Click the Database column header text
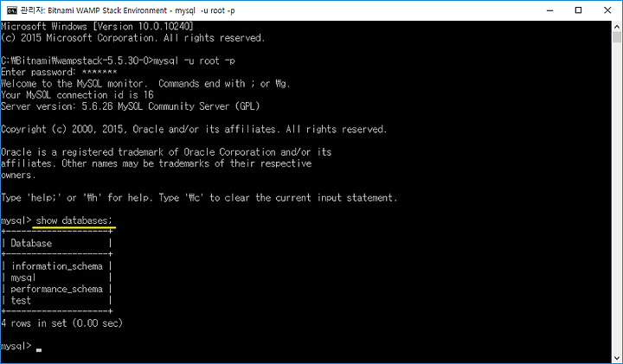 click(x=31, y=243)
